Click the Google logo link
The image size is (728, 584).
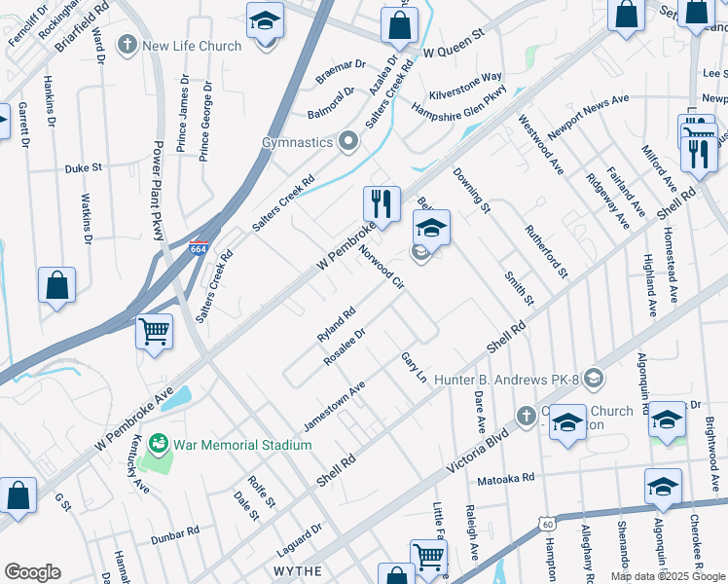tap(32, 572)
